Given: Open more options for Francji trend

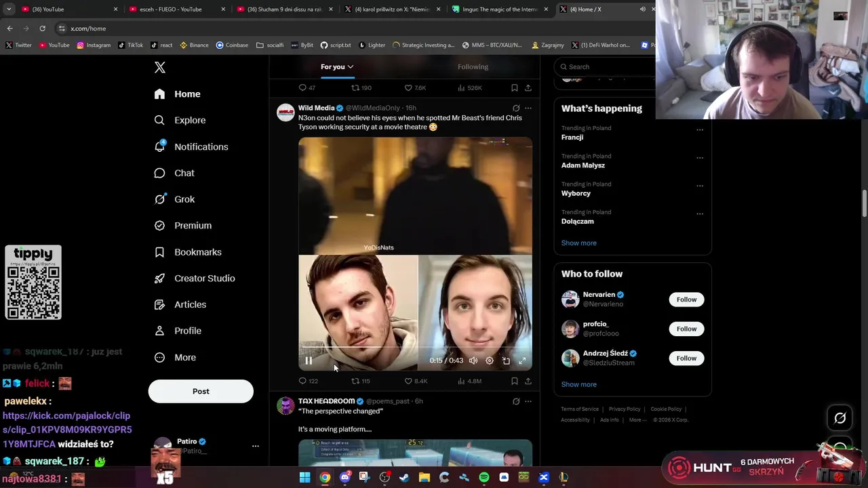Looking at the screenshot, I should [700, 129].
